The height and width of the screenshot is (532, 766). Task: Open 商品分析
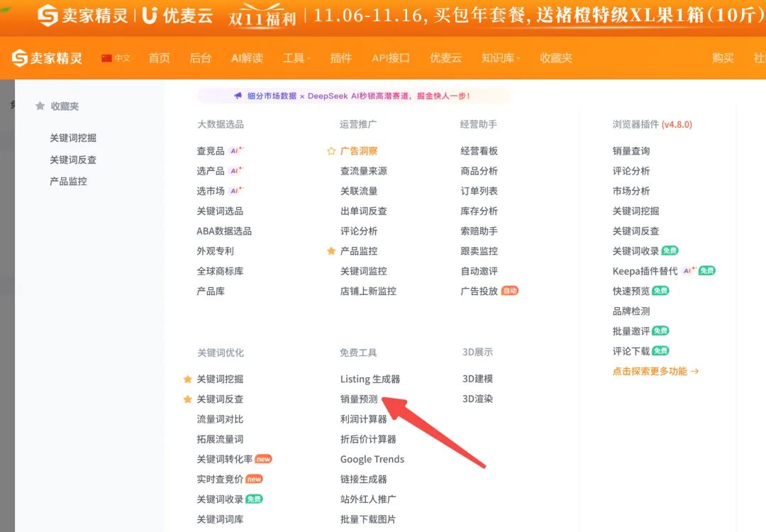(479, 171)
